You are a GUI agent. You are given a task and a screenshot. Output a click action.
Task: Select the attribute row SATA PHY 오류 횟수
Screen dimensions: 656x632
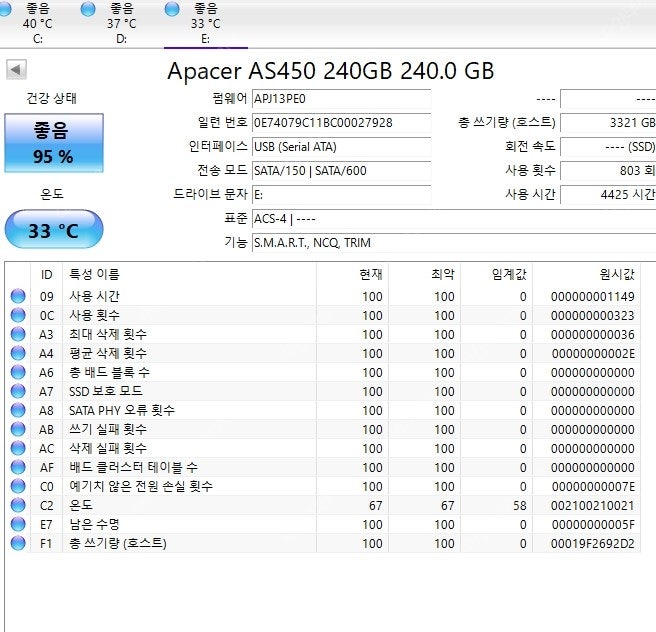click(x=323, y=410)
